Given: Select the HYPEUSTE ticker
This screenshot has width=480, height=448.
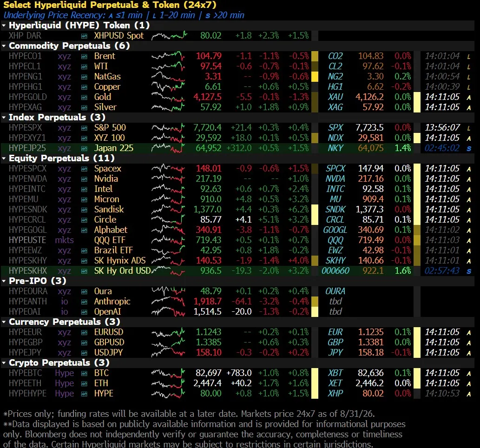Looking at the screenshot, I should pyautogui.click(x=27, y=240).
